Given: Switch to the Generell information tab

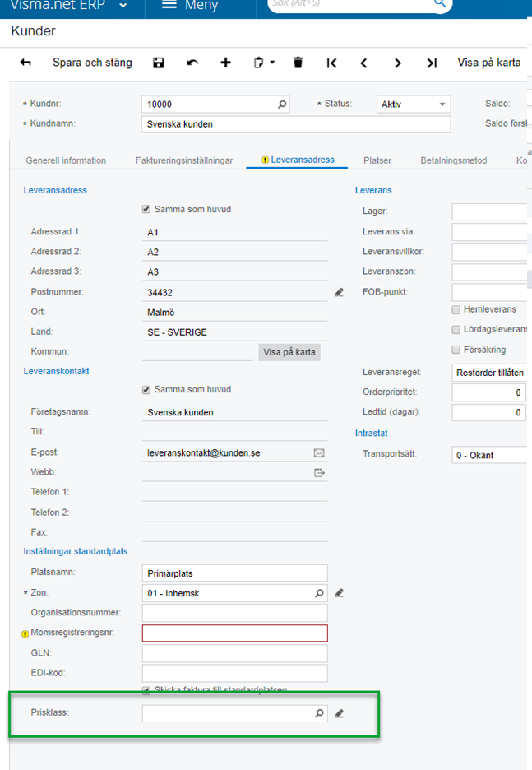Looking at the screenshot, I should [x=66, y=160].
